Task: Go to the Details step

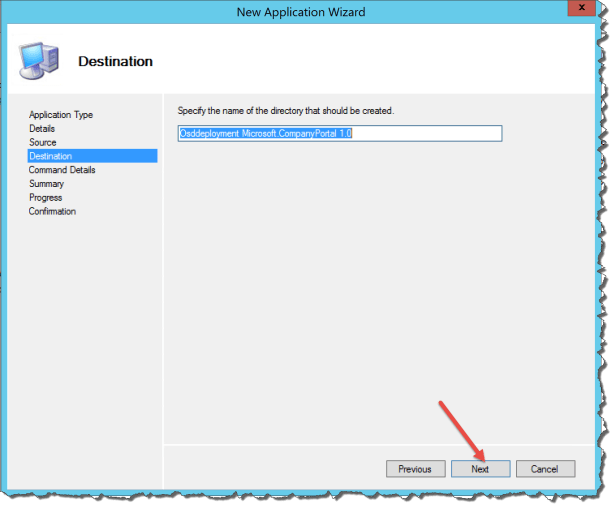Action: click(x=42, y=129)
